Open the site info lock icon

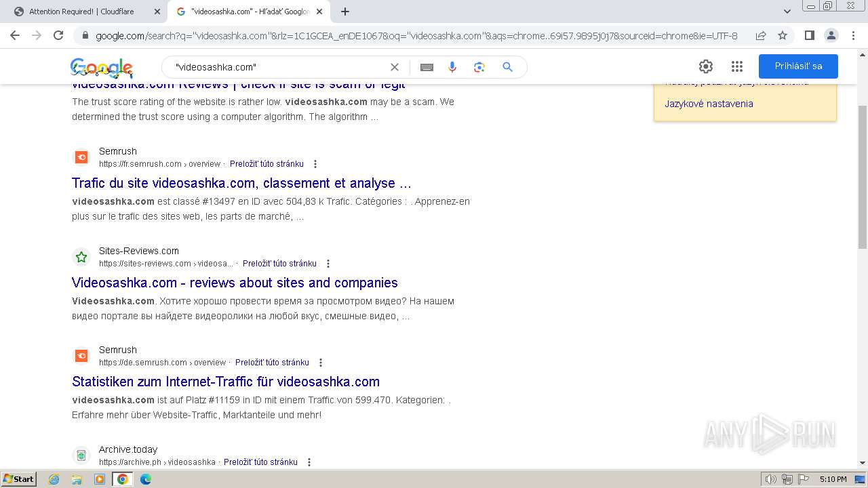point(85,35)
